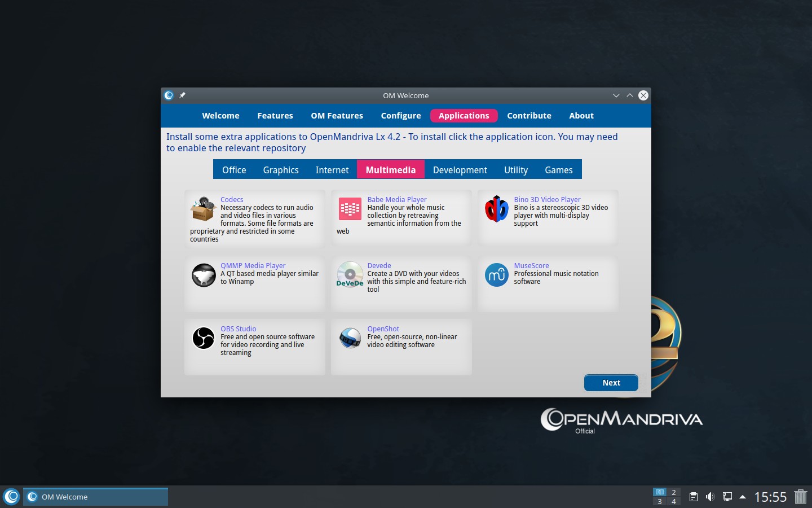
Task: Open the OpenMandriva application launcher
Action: tap(11, 497)
